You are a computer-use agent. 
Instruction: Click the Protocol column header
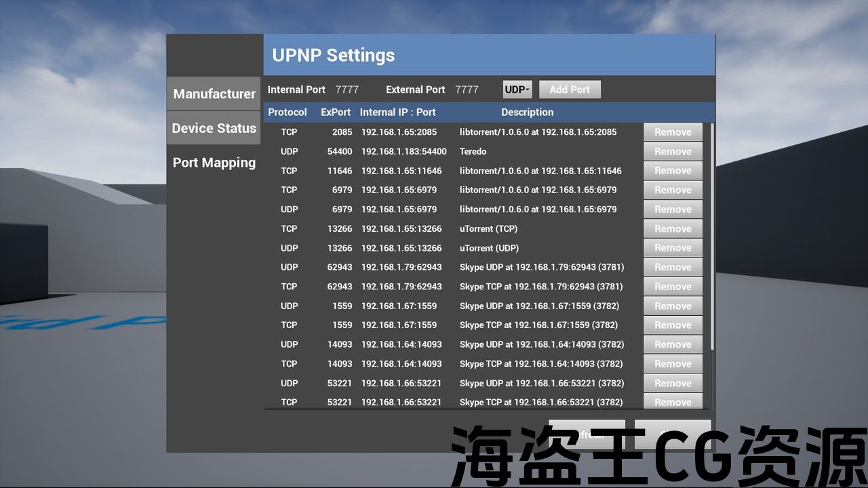pyautogui.click(x=288, y=113)
